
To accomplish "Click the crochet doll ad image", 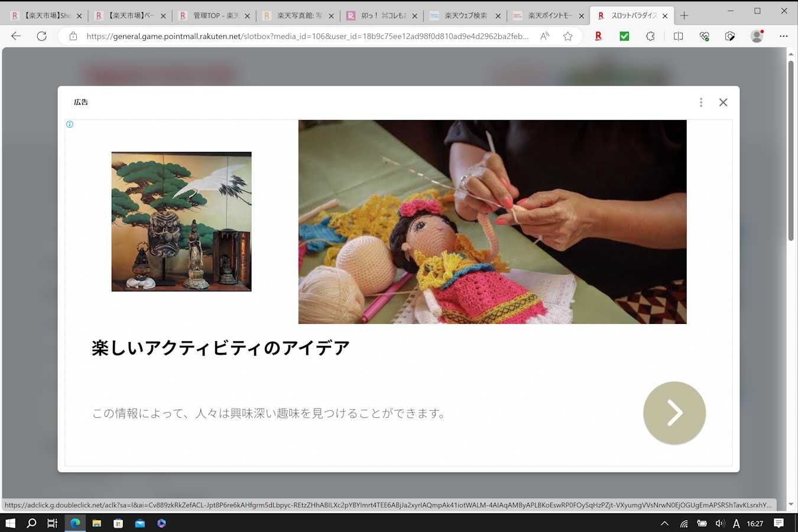I will [x=492, y=222].
